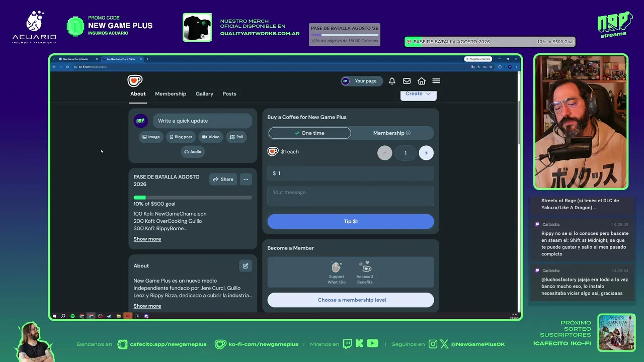Expand About text with Show more
This screenshot has width=644, height=362.
tap(147, 306)
